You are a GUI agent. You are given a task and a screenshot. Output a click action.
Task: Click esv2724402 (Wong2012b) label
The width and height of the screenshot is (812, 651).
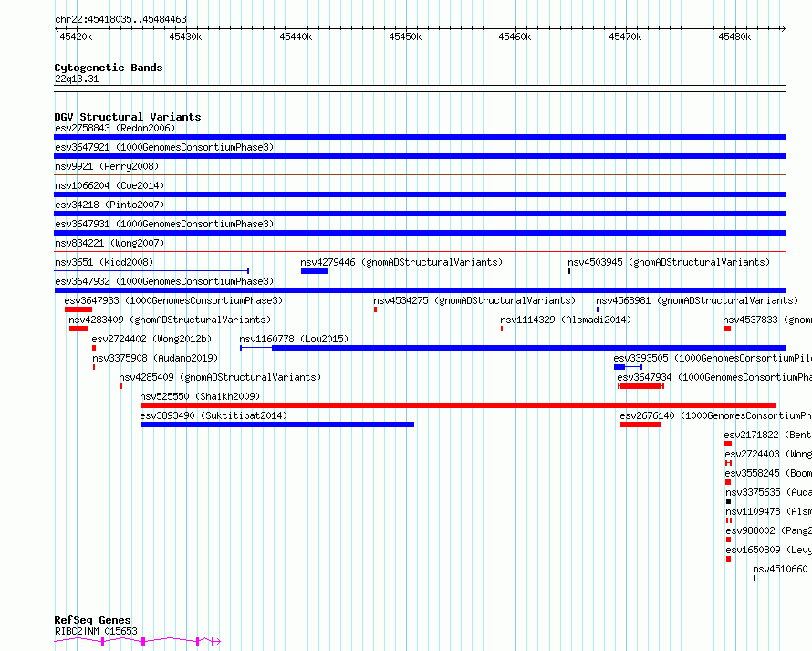point(151,339)
